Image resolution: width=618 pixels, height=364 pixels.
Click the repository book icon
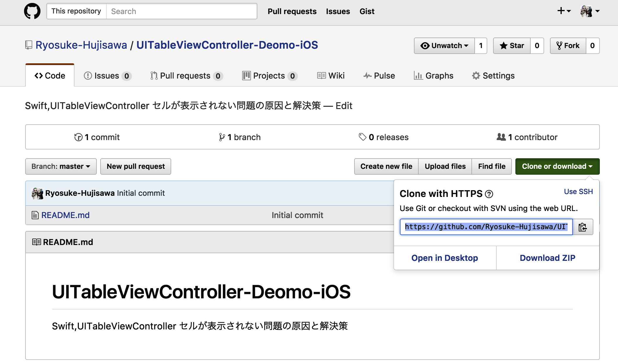(x=28, y=45)
